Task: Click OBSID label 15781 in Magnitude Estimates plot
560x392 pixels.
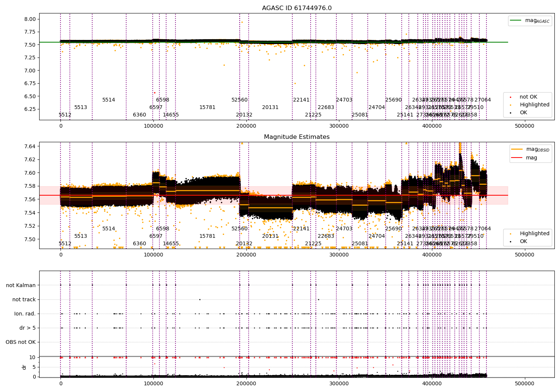Action: click(207, 236)
